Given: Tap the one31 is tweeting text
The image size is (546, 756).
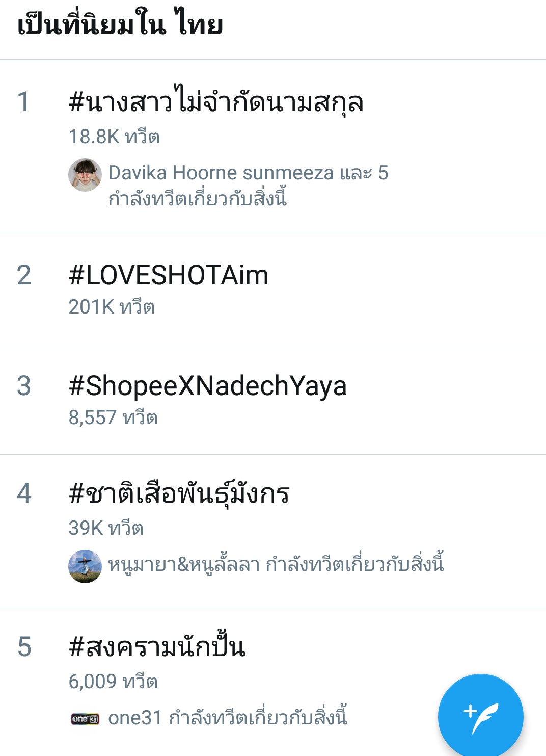Looking at the screenshot, I should pyautogui.click(x=228, y=717).
